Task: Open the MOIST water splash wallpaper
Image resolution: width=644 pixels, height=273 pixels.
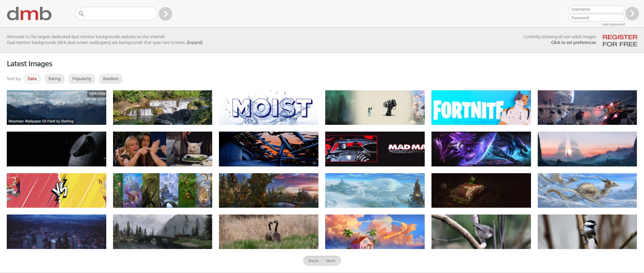Action: (269, 108)
